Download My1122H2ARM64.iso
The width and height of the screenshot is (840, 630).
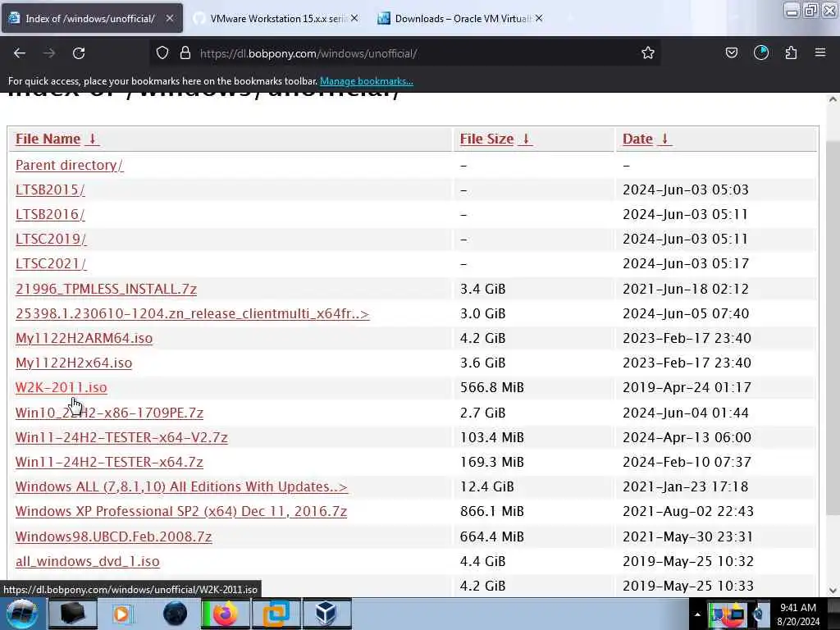pyautogui.click(x=84, y=338)
